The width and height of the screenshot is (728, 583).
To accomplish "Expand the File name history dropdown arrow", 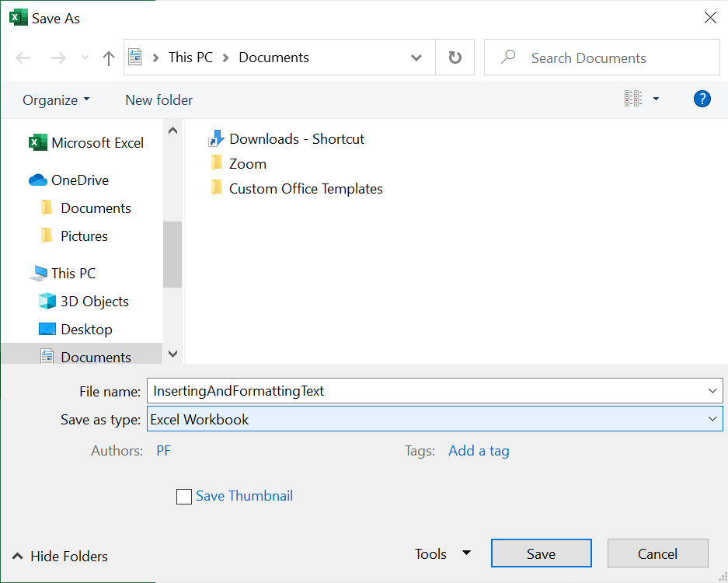I will click(x=713, y=391).
